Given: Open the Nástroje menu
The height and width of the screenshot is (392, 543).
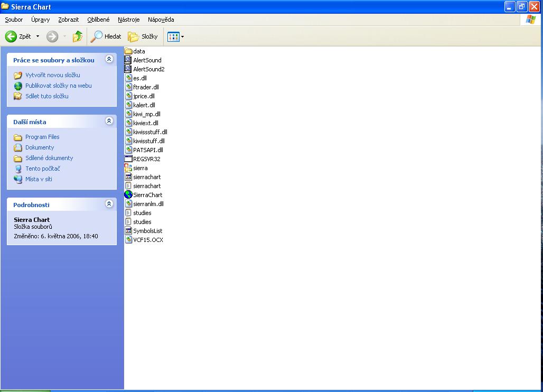Looking at the screenshot, I should 128,20.
